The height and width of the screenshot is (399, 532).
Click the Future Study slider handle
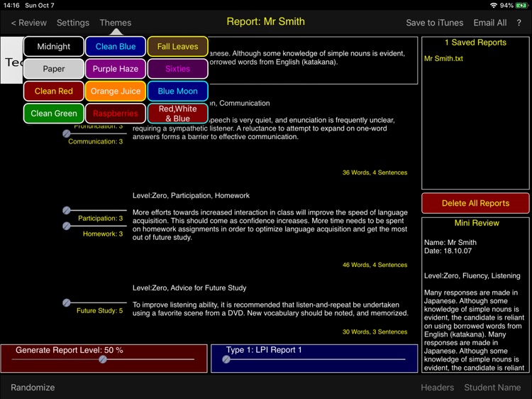pos(67,302)
